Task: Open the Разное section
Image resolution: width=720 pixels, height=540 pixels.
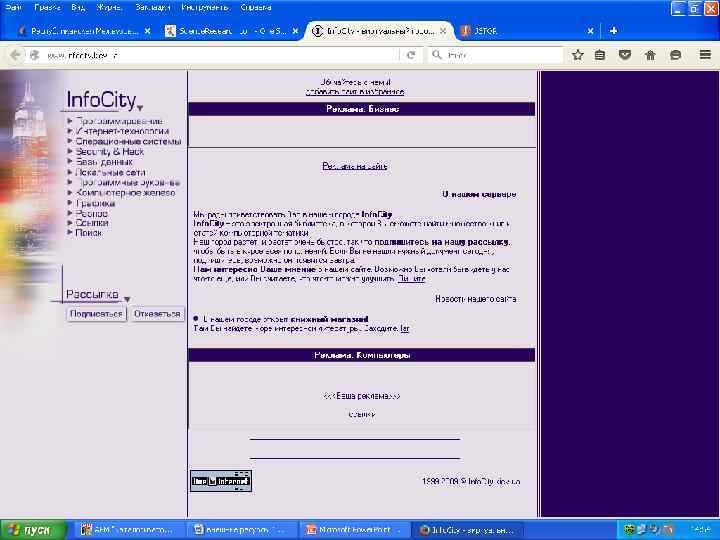Action: (x=91, y=213)
